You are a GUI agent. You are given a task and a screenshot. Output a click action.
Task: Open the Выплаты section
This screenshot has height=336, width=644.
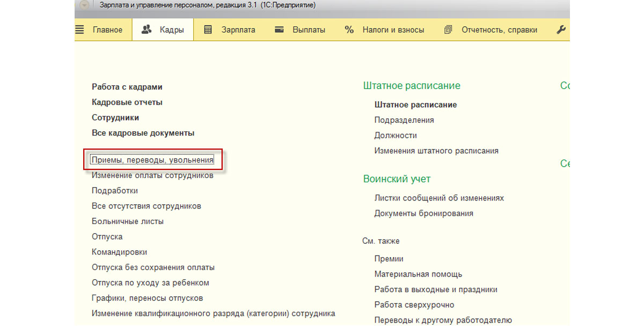[x=309, y=30]
